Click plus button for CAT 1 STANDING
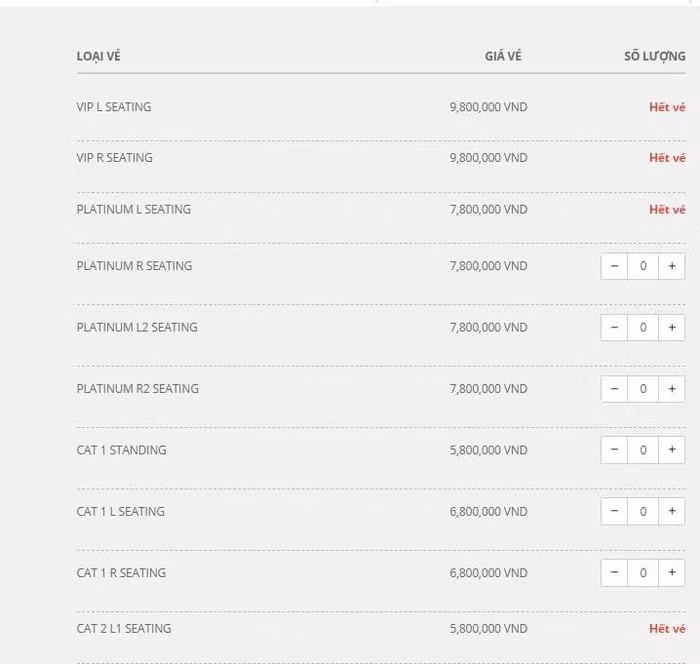 click(672, 450)
